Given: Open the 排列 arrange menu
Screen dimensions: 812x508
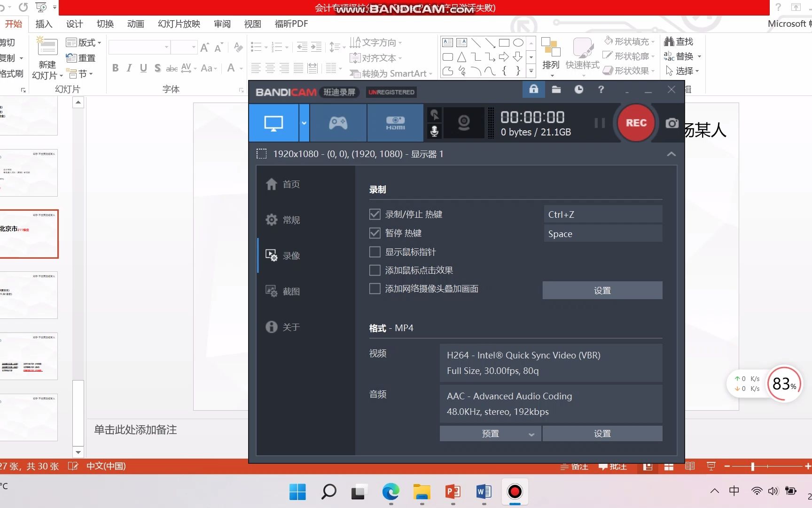Looking at the screenshot, I should point(551,57).
